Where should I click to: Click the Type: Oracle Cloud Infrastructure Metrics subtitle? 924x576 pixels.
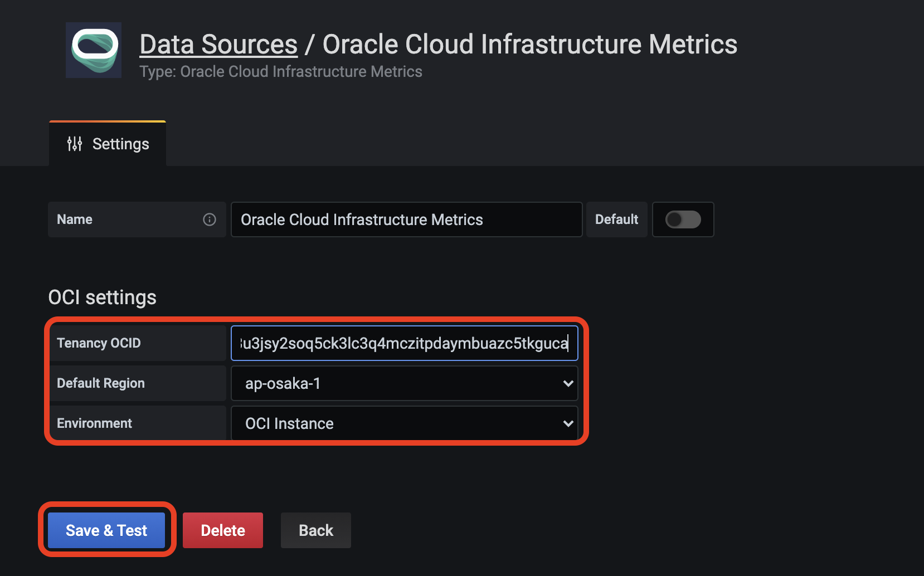[280, 72]
